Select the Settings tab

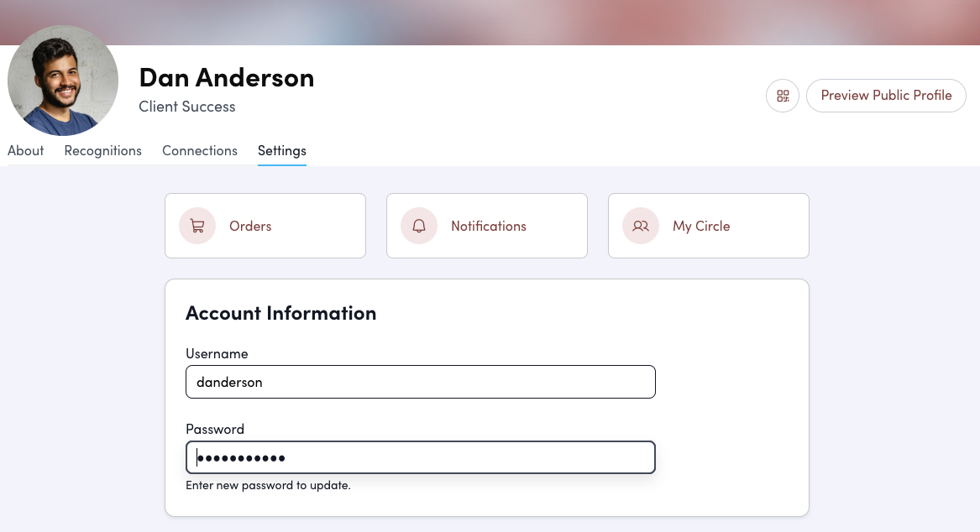click(x=282, y=151)
